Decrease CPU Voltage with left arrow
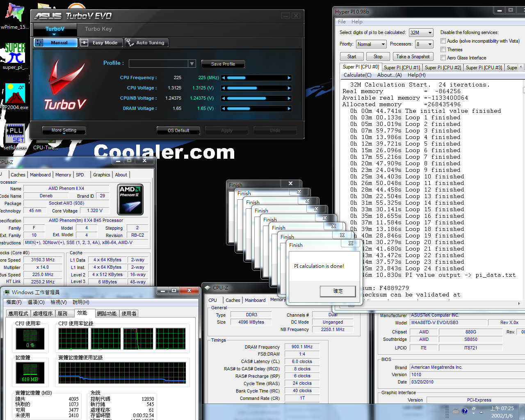This screenshot has width=525, height=420. 223,88
